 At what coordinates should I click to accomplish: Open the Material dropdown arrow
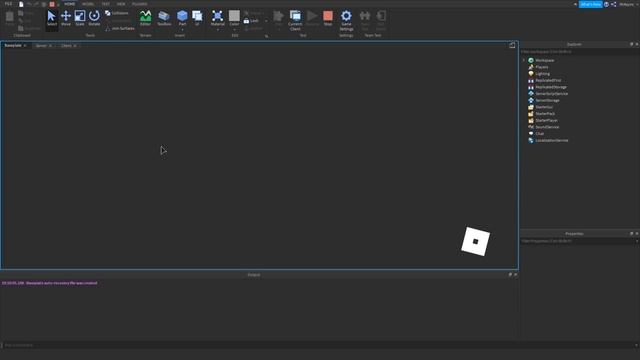pos(218,30)
